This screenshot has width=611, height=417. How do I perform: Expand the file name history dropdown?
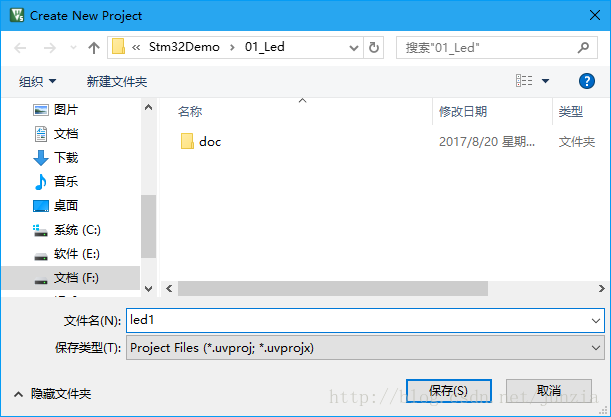point(595,321)
